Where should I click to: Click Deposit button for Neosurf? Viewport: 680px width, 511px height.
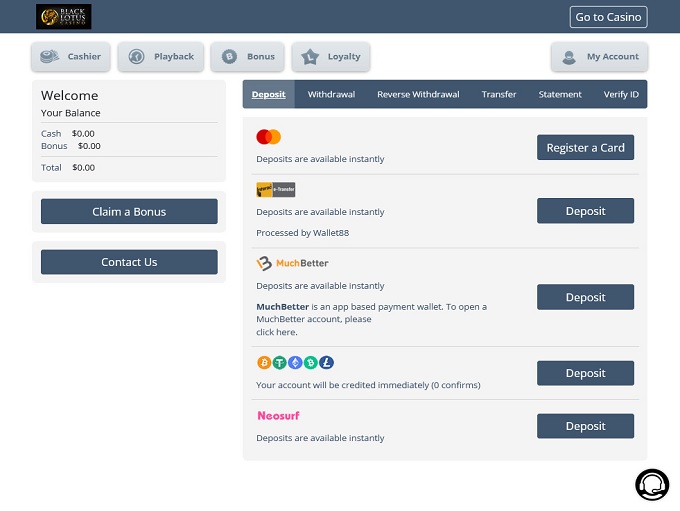tap(585, 426)
